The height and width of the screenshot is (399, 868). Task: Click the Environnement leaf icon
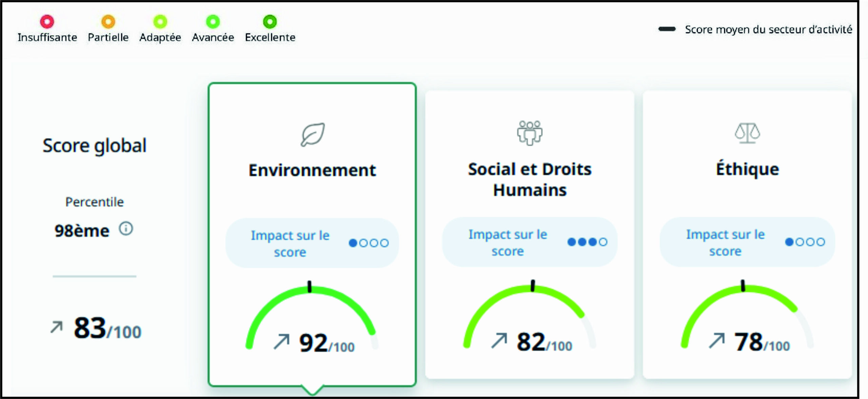(313, 134)
